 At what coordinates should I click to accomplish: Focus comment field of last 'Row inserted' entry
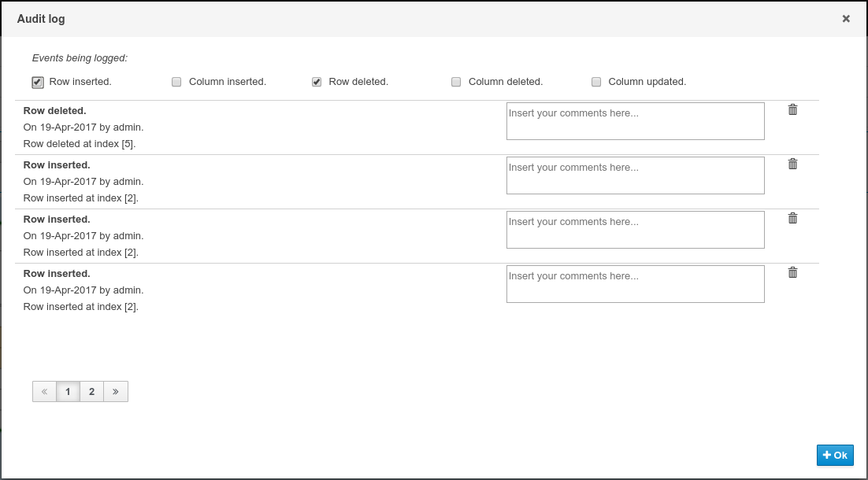pyautogui.click(x=635, y=284)
